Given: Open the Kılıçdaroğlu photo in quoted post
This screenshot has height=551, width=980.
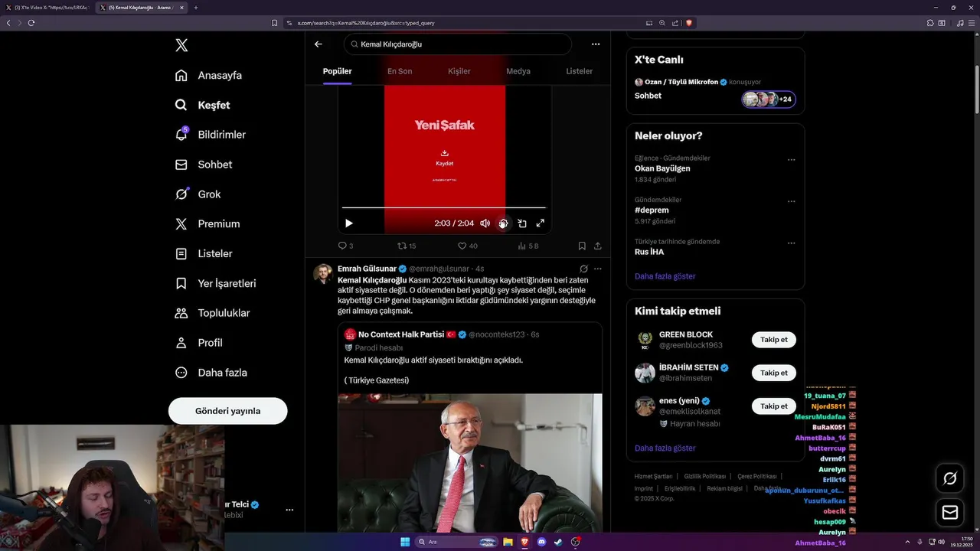Looking at the screenshot, I should click(x=470, y=463).
